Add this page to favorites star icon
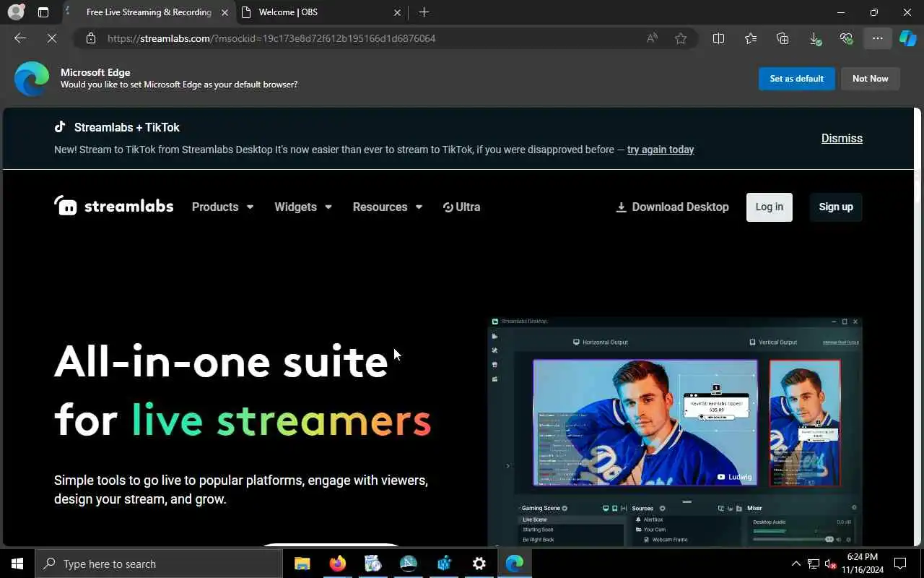 tap(681, 38)
